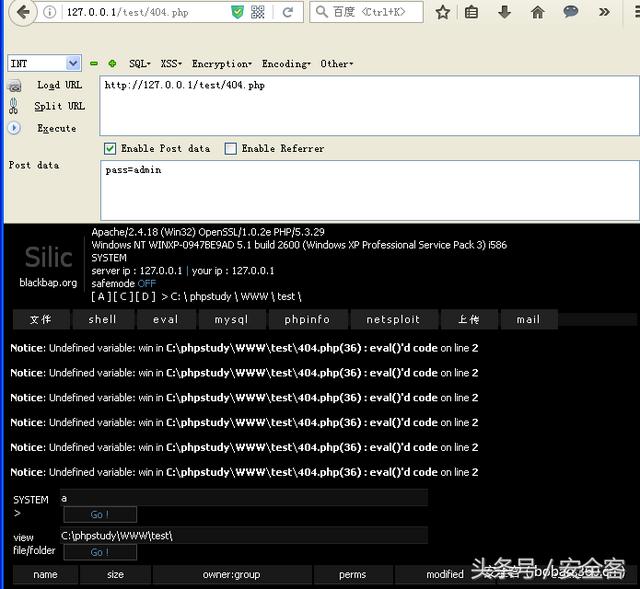Open the SQL dropdown menu

pos(140,64)
